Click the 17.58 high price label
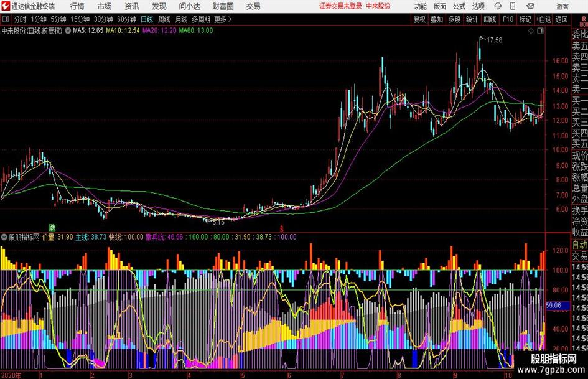The height and width of the screenshot is (379, 588). (x=494, y=40)
